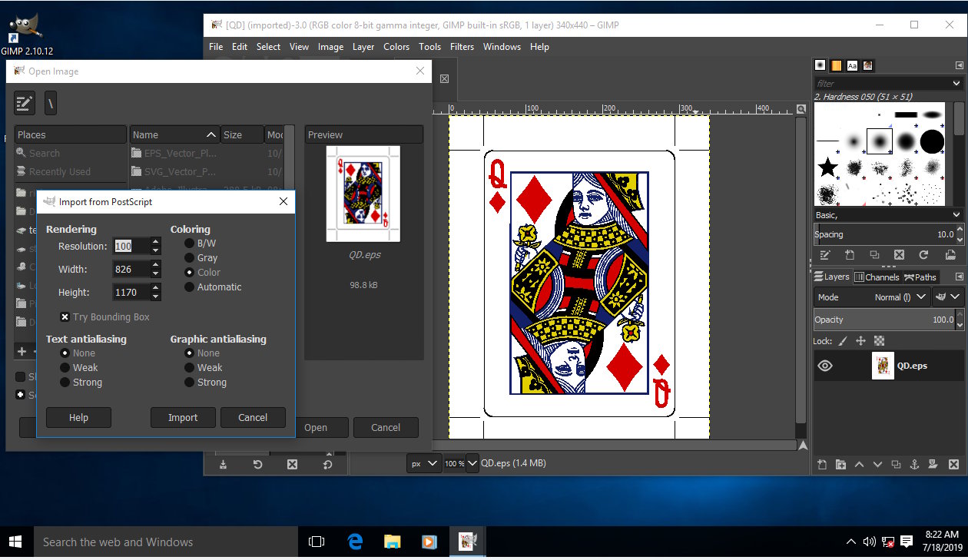The height and width of the screenshot is (560, 968).
Task: Click the Import button
Action: (x=183, y=417)
